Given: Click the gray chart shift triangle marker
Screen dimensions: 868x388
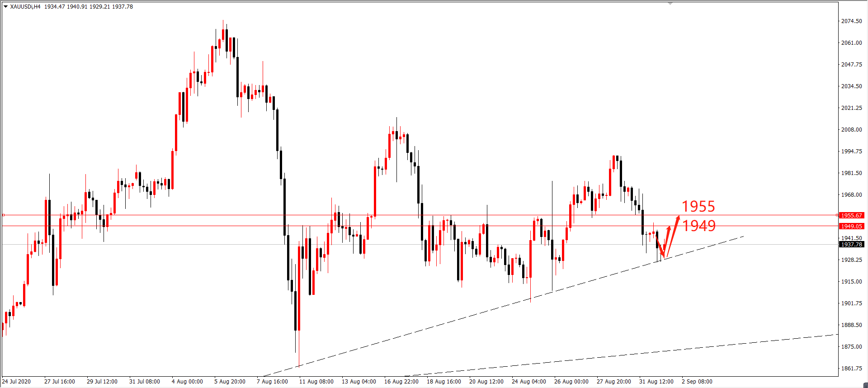Looking at the screenshot, I should pyautogui.click(x=670, y=4).
